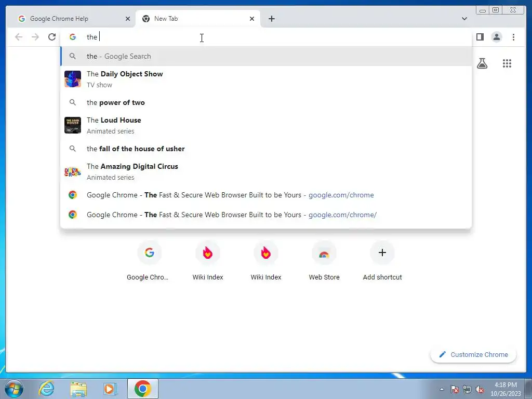The image size is (532, 399).
Task: Open the profile avatar menu
Action: click(496, 37)
